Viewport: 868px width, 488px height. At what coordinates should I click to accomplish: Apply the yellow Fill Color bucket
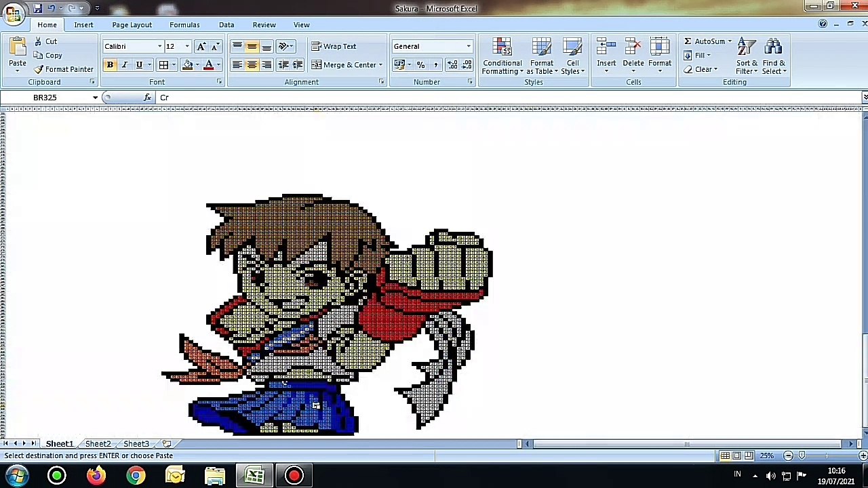(187, 65)
